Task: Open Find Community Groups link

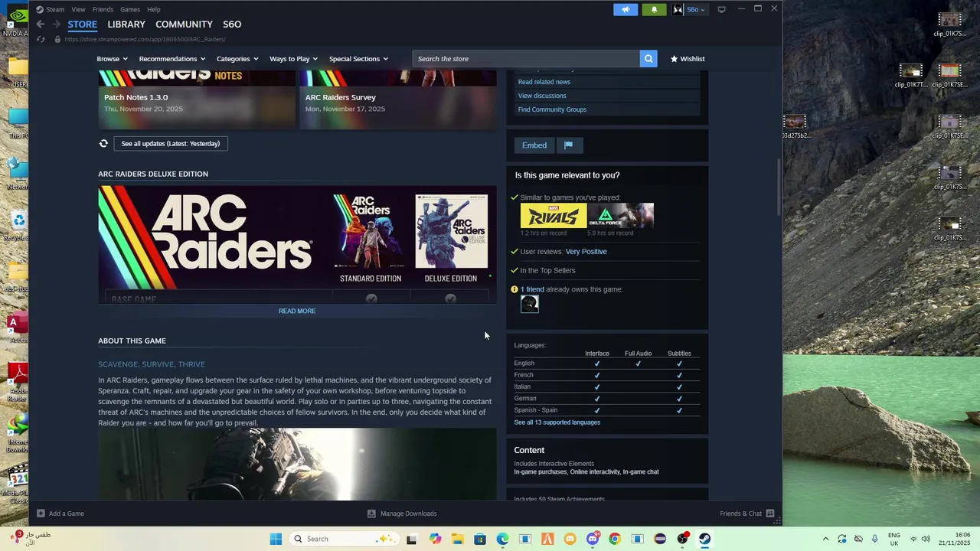Action: (x=552, y=109)
